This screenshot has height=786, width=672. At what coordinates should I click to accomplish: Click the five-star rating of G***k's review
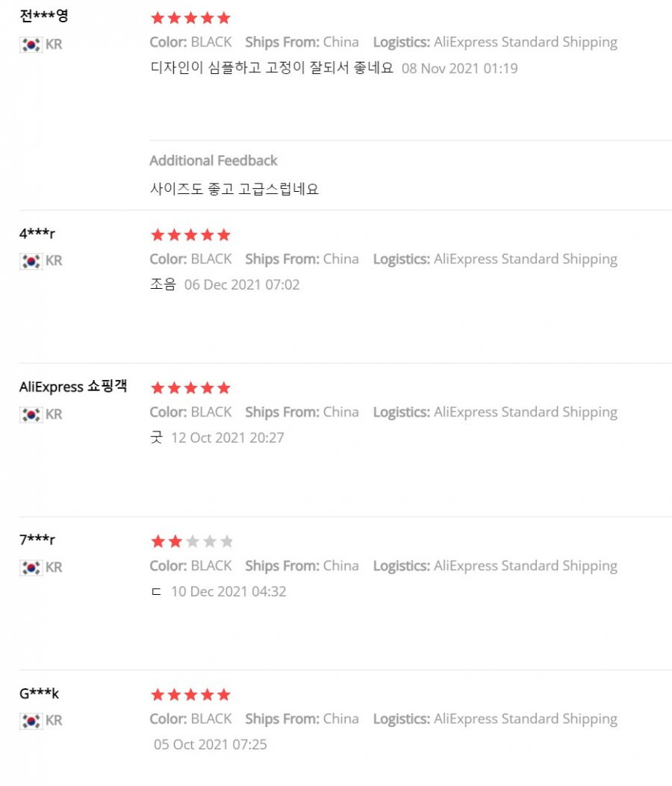(x=190, y=695)
